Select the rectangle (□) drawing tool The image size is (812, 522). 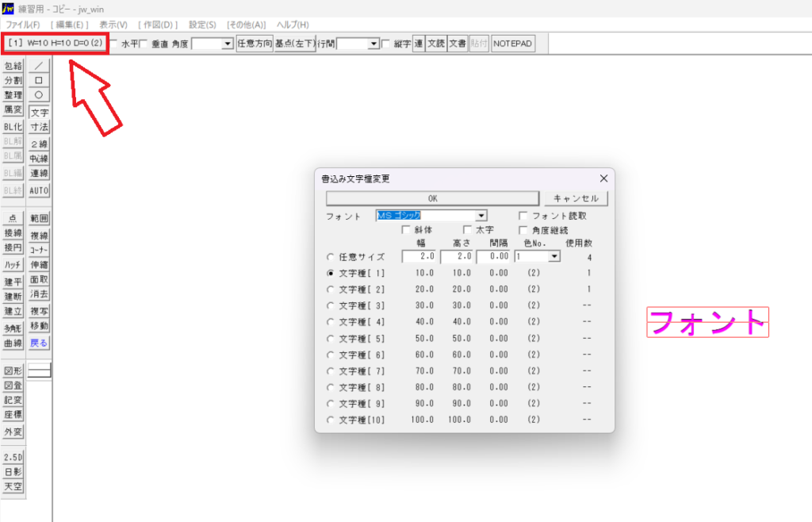tap(39, 80)
